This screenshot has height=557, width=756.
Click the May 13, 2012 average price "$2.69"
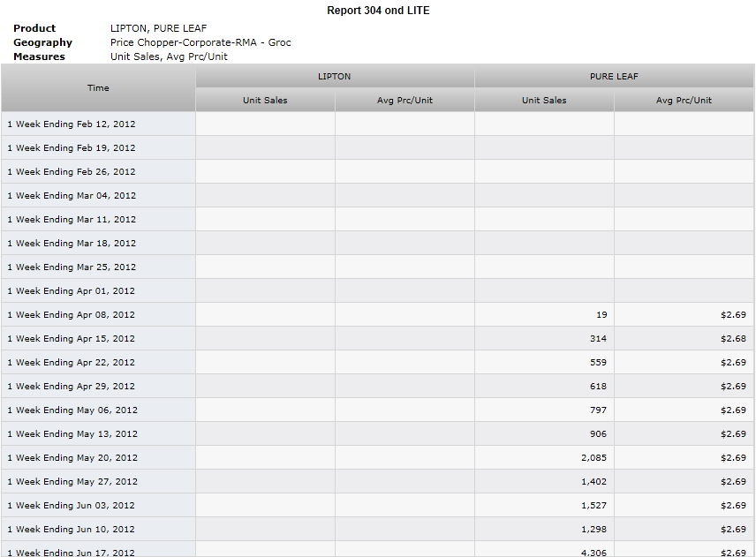click(733, 434)
